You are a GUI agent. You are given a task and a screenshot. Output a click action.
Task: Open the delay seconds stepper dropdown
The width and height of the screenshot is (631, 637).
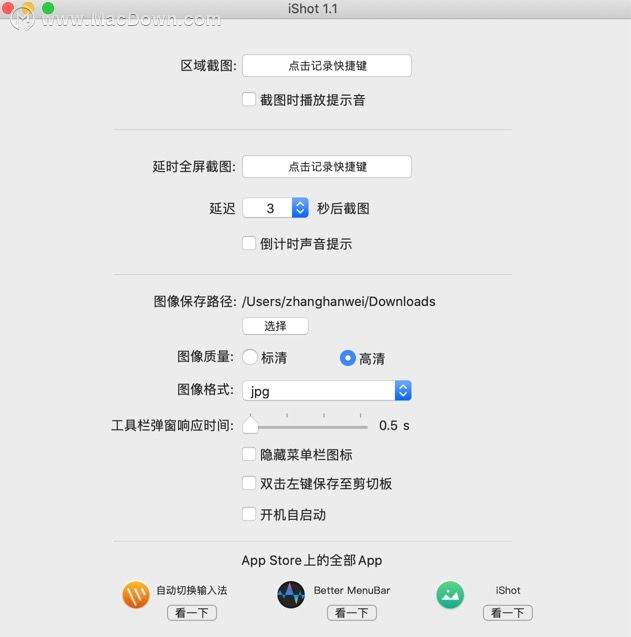pyautogui.click(x=300, y=208)
